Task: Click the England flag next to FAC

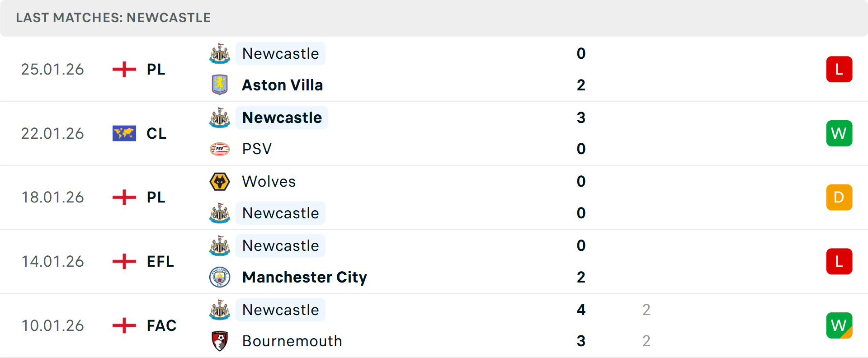Action: point(124,325)
